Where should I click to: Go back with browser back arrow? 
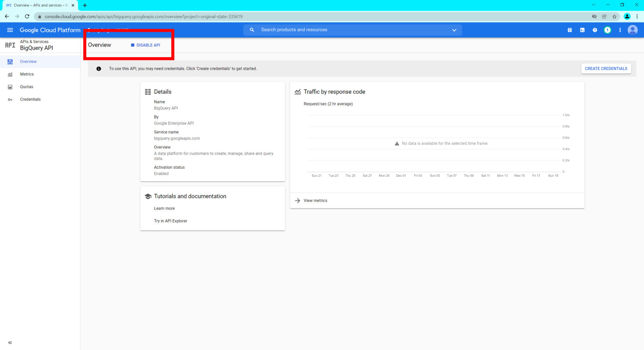[x=7, y=16]
